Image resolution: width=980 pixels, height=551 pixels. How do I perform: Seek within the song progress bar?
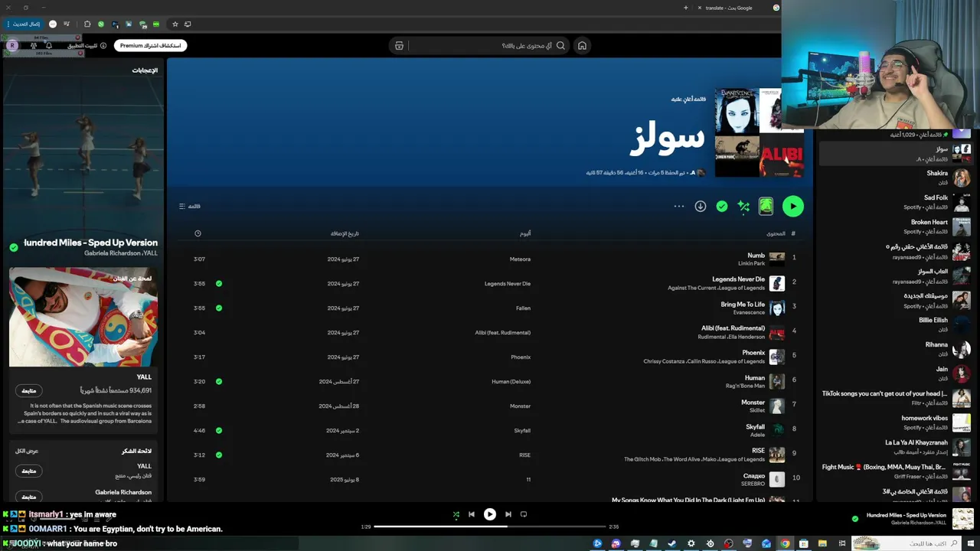coord(489,527)
